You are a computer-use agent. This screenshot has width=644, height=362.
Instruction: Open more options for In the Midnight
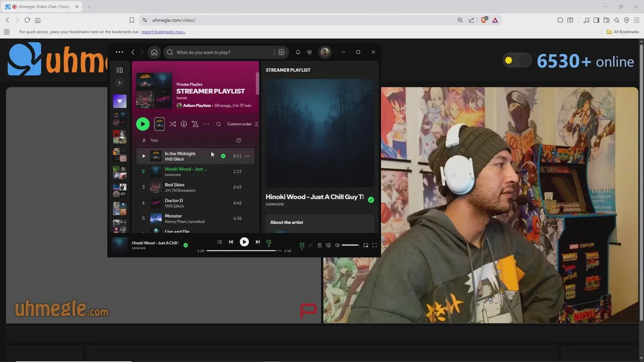[x=247, y=156]
